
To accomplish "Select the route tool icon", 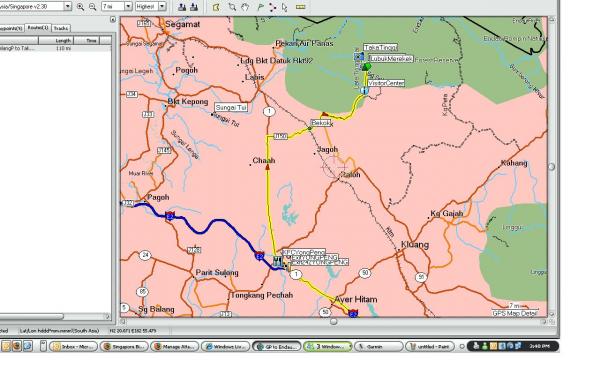I will click(272, 7).
